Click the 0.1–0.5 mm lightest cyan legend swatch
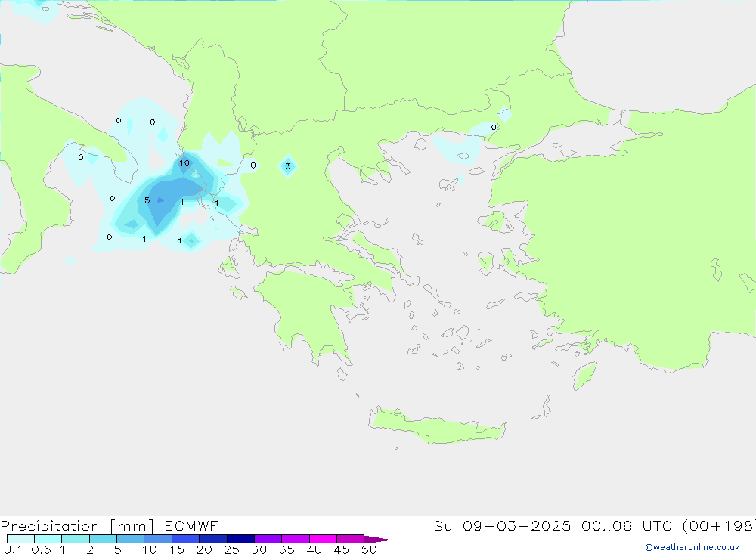The width and height of the screenshot is (756, 554). click(20, 539)
